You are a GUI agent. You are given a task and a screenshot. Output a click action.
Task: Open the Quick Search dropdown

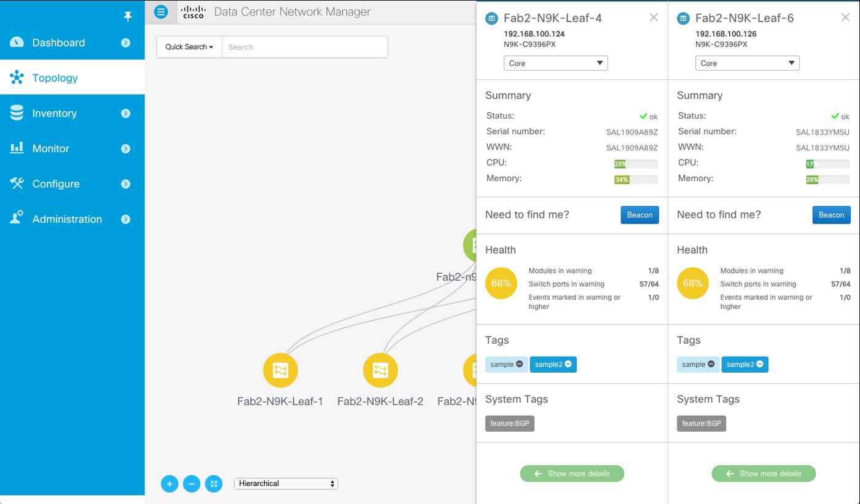tap(189, 47)
